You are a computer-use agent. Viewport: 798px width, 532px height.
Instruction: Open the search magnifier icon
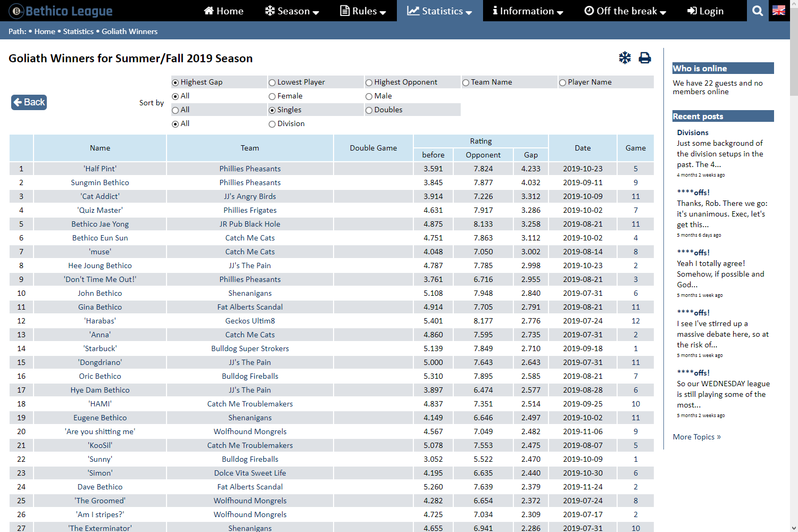click(x=758, y=11)
